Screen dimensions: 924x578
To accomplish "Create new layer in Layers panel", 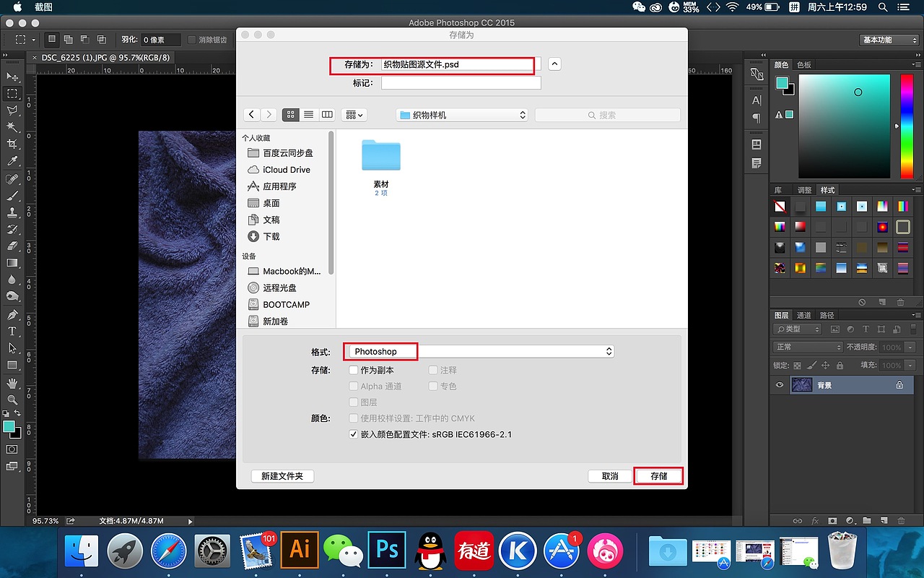I will [x=883, y=520].
